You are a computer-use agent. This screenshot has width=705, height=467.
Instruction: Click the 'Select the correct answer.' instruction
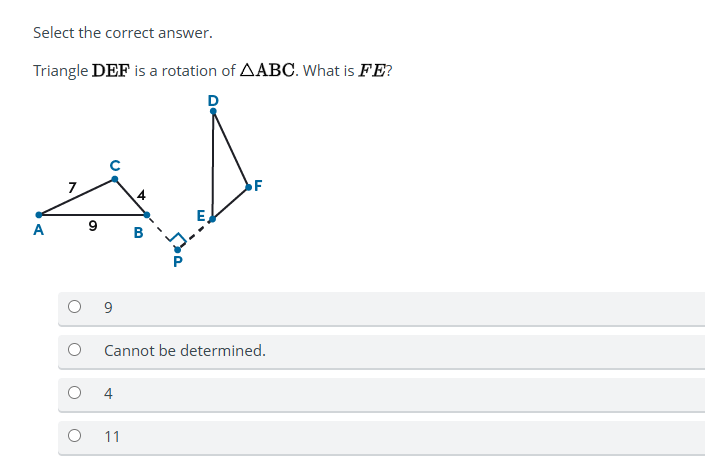(x=123, y=33)
